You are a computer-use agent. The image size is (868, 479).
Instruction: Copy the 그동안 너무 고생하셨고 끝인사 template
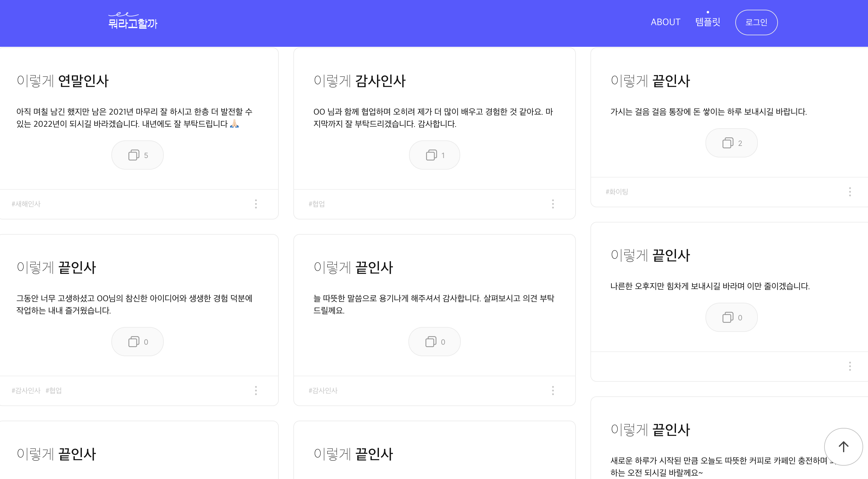[138, 341]
